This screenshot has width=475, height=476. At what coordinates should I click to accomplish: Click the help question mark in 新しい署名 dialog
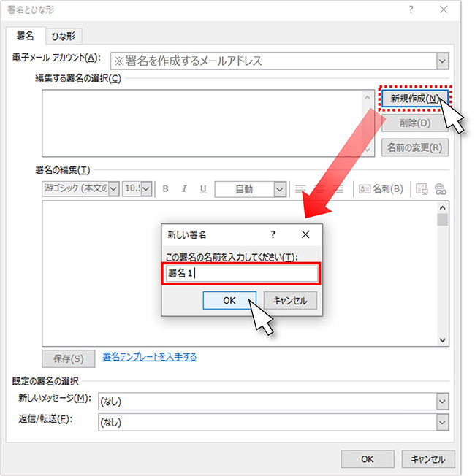(273, 234)
